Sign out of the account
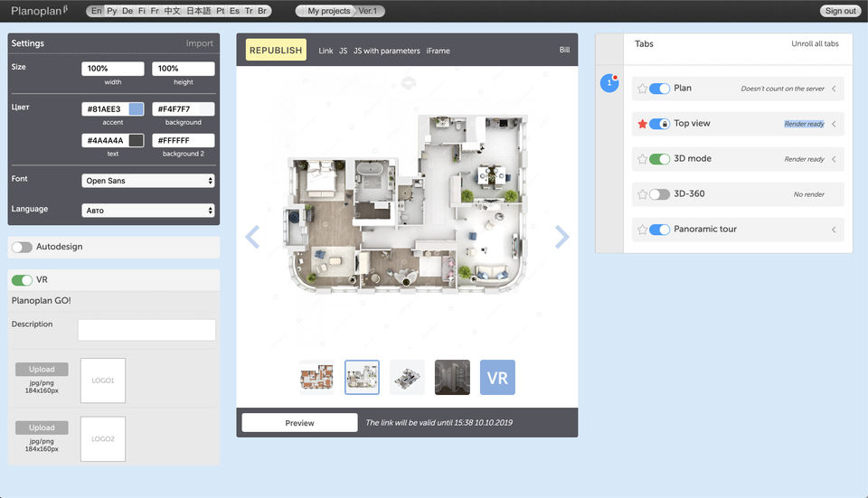 click(840, 11)
